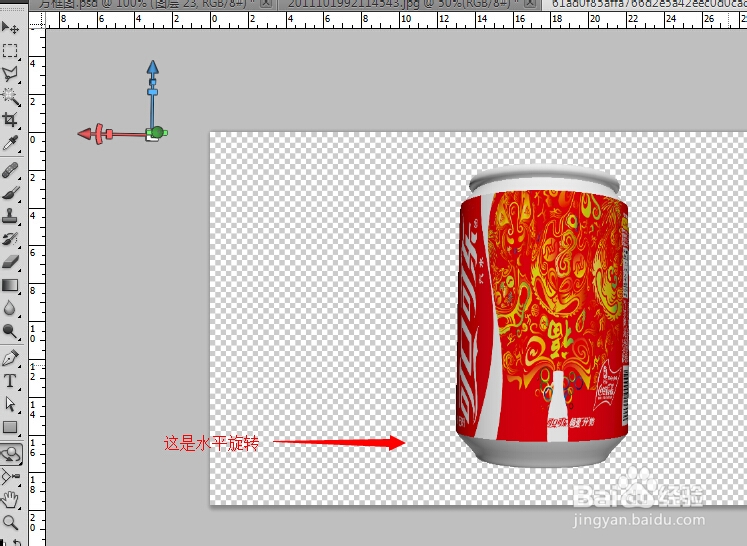Select the Eraser tool
This screenshot has height=546, width=747.
(x=10, y=262)
